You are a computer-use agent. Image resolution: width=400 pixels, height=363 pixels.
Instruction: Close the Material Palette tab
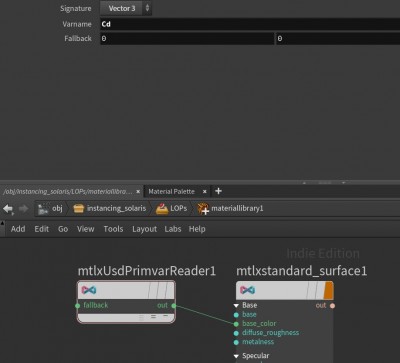pos(205,191)
